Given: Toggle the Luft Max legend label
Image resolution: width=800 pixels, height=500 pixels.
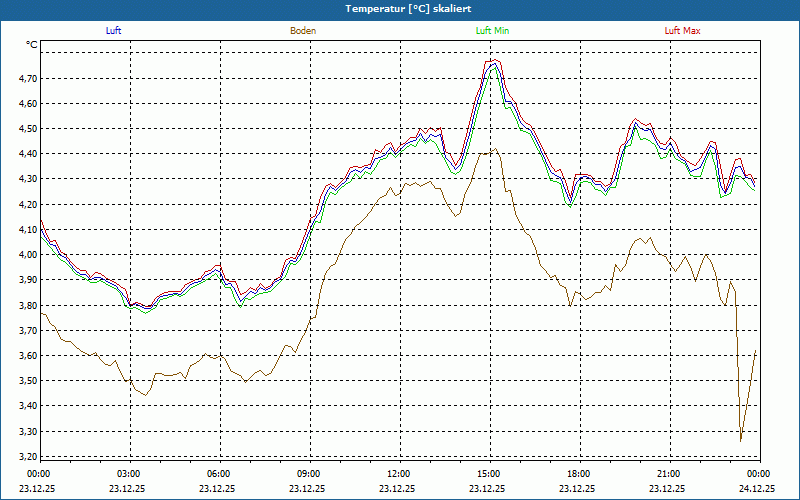Looking at the screenshot, I should tap(682, 31).
